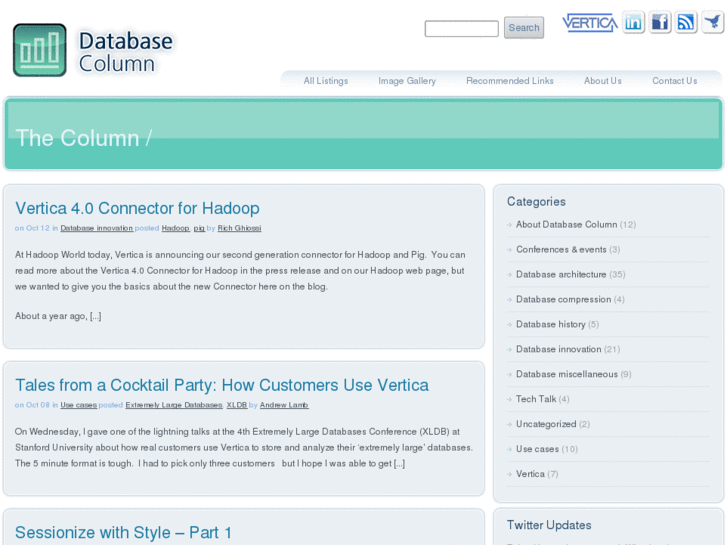Open the Contact Us menu item

pos(675,81)
